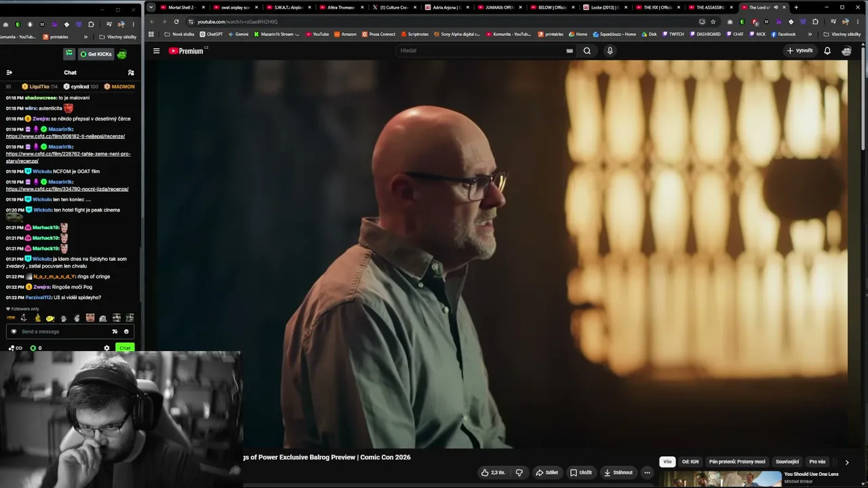Open the Všechny záložky folder in YouTube window

842,34
